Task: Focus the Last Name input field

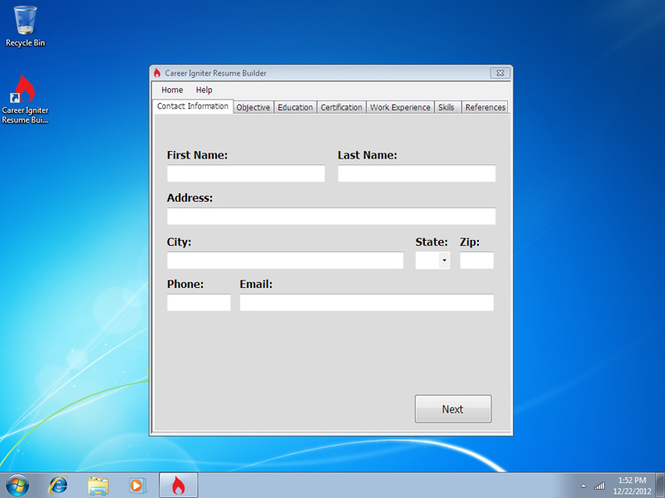Action: [416, 173]
